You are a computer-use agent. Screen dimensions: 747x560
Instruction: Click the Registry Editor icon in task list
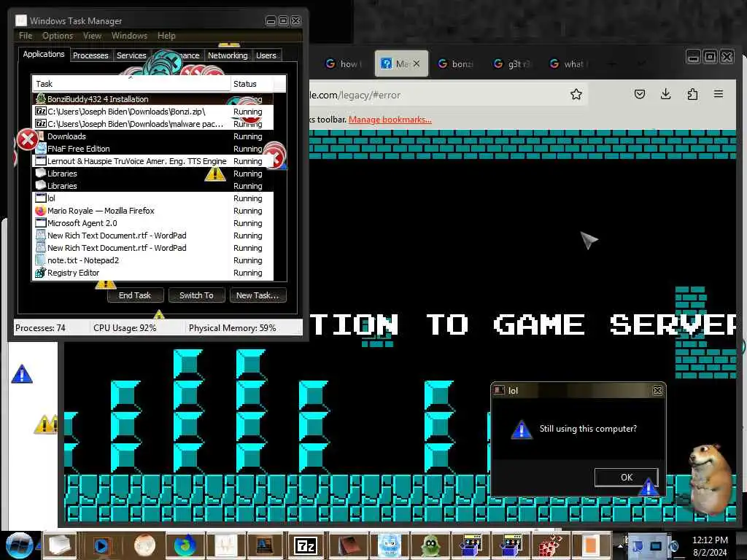click(x=41, y=273)
